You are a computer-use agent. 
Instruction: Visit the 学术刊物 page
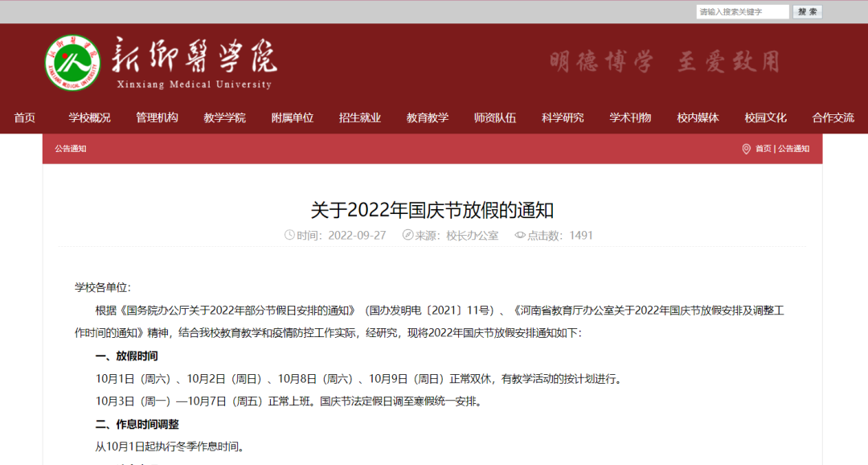(x=630, y=117)
